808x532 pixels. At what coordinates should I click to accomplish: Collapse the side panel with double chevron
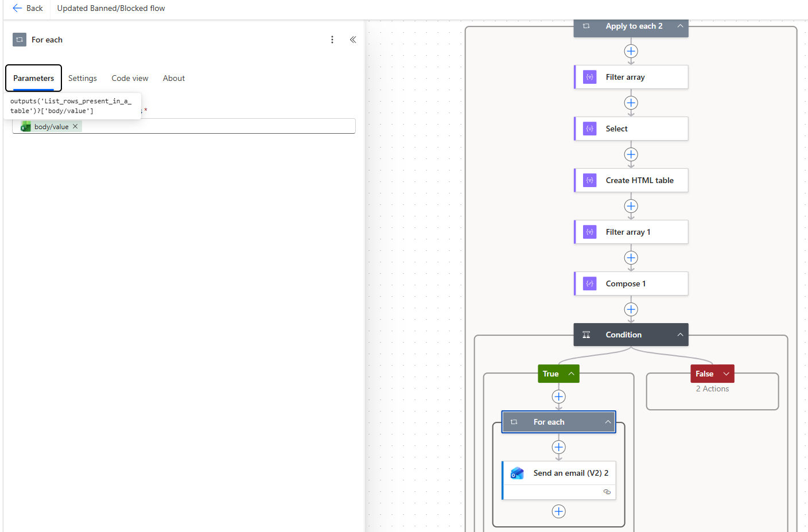click(353, 40)
